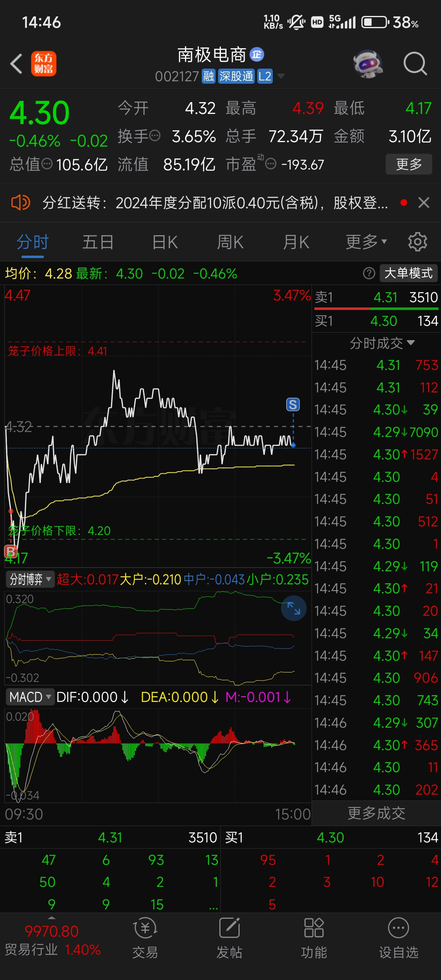The image size is (441, 980).
Task: Tap the info icon beside 总值
Action: click(47, 164)
